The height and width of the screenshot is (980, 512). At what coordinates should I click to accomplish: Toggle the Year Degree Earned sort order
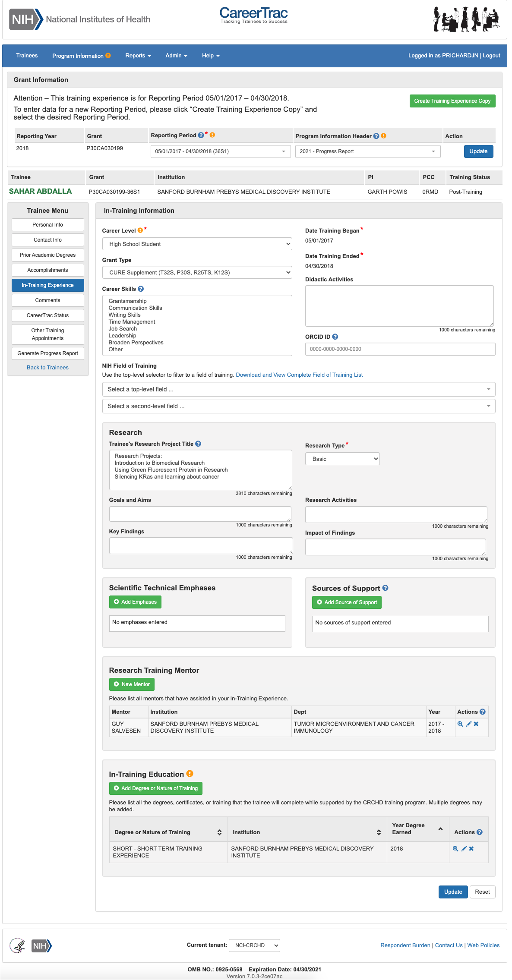[x=440, y=829]
